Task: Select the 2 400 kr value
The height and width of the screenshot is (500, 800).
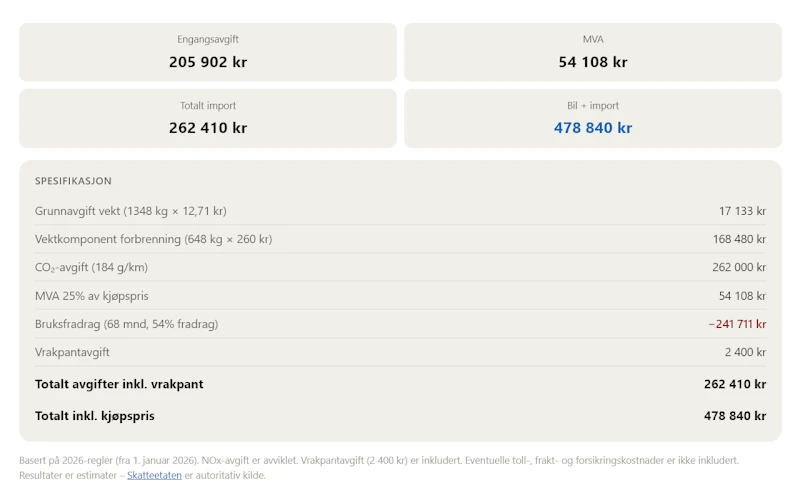Action: [745, 352]
